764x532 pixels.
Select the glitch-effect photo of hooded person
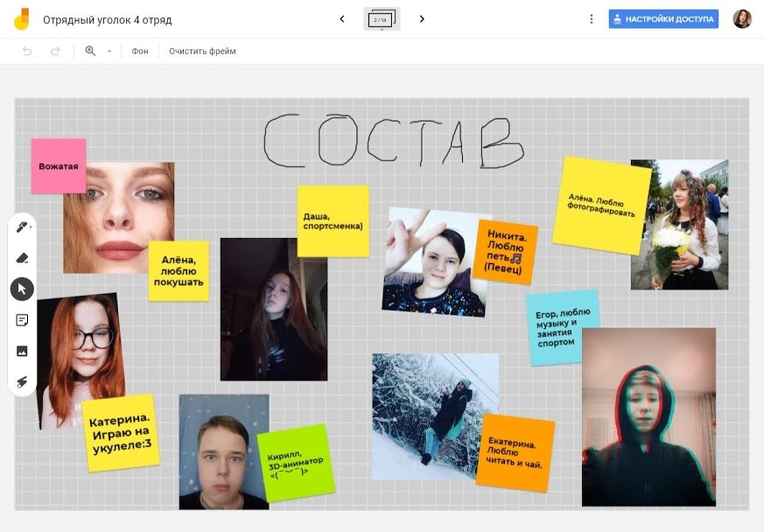(649, 417)
